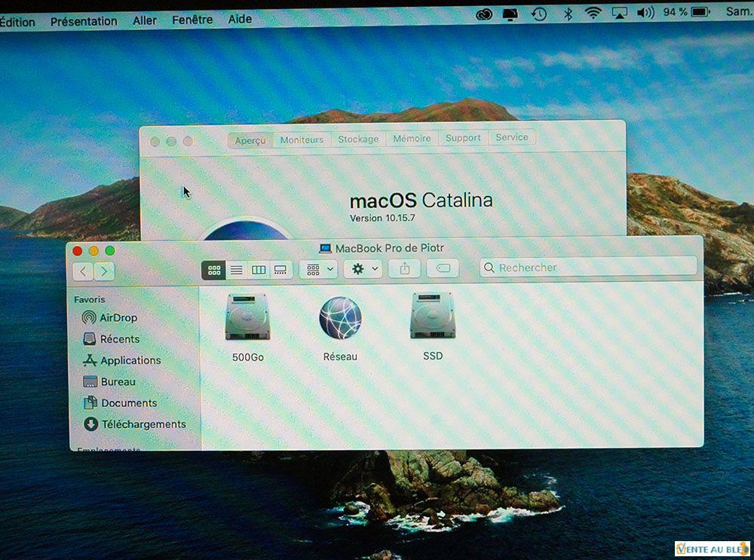Click the MacBook Pro de Piotr window title
This screenshot has height=560, width=754.
382,248
